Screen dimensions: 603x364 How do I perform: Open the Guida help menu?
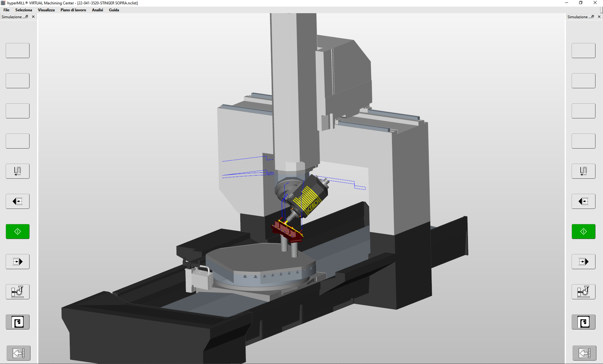(x=114, y=10)
